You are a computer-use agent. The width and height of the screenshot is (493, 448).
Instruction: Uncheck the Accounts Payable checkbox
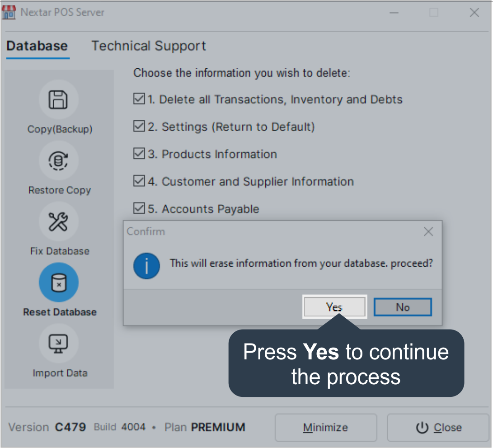click(139, 209)
